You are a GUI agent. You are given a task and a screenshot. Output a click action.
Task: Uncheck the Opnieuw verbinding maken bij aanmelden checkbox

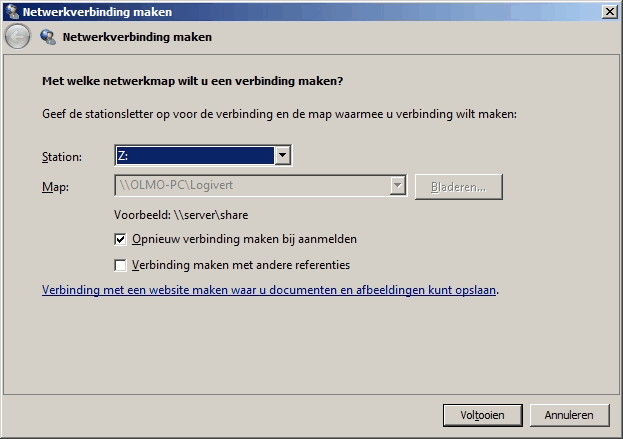(x=120, y=240)
